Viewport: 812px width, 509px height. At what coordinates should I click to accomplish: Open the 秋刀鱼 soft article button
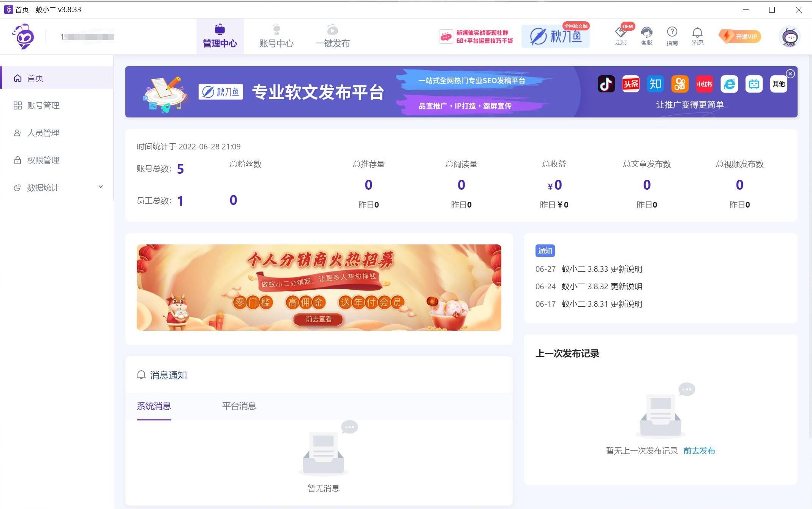pyautogui.click(x=556, y=36)
